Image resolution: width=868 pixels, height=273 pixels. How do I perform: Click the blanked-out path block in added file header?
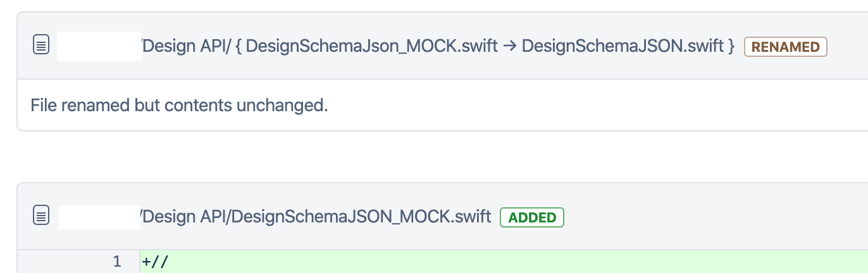[x=99, y=217]
